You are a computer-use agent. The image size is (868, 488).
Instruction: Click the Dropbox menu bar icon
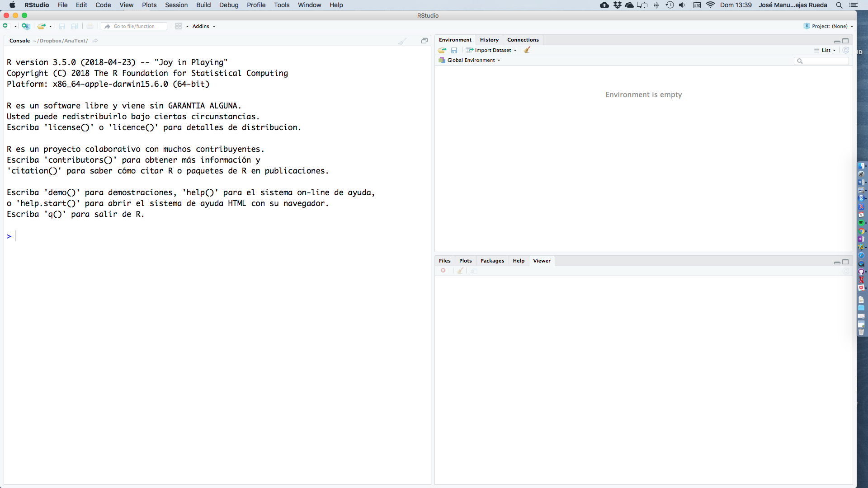617,5
